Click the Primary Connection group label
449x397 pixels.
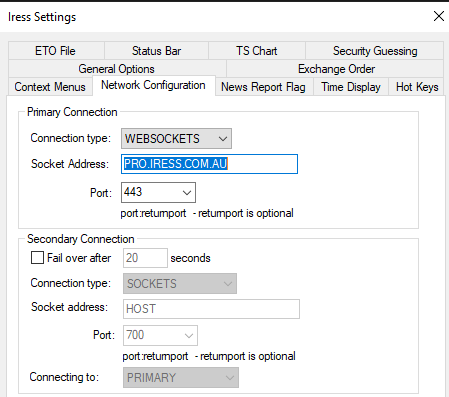click(72, 112)
